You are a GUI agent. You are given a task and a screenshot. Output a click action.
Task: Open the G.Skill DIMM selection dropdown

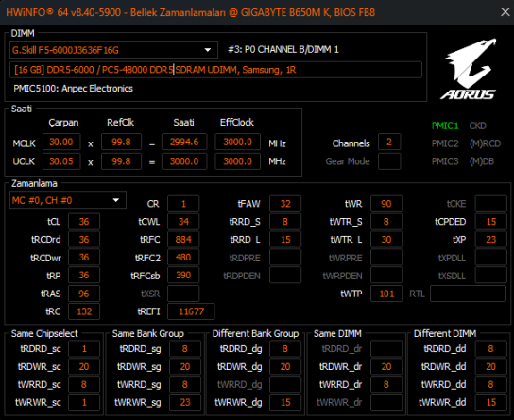click(x=113, y=50)
